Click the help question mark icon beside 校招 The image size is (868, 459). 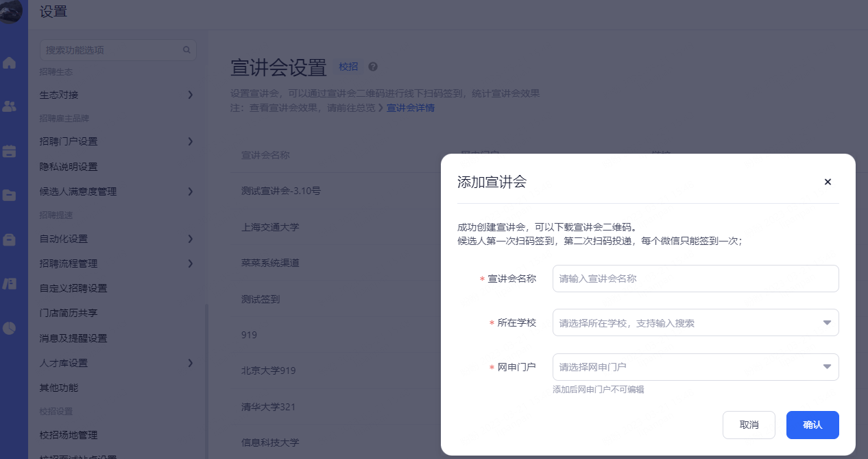373,67
